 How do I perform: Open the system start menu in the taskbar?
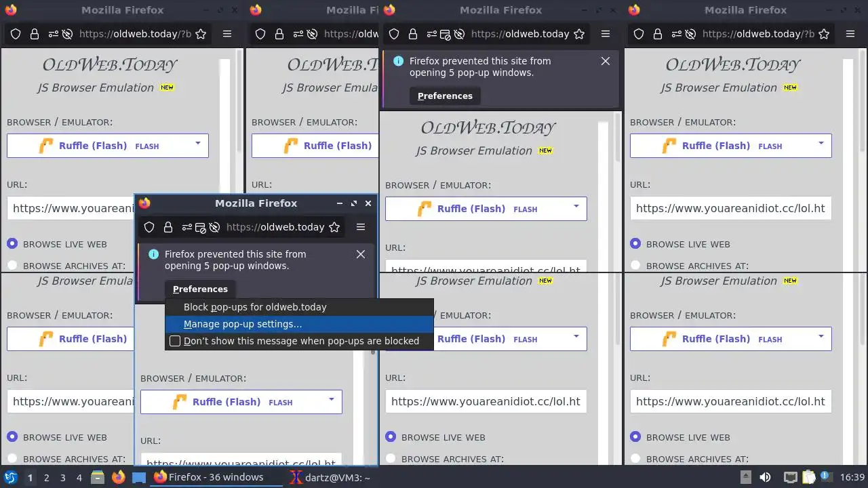click(x=11, y=477)
